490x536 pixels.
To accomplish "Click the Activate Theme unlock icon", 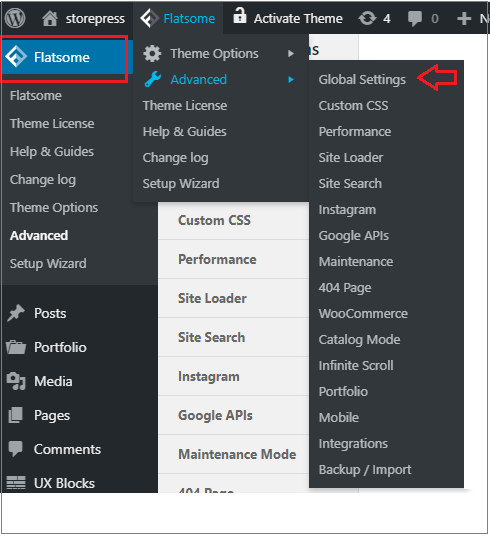I will [240, 16].
